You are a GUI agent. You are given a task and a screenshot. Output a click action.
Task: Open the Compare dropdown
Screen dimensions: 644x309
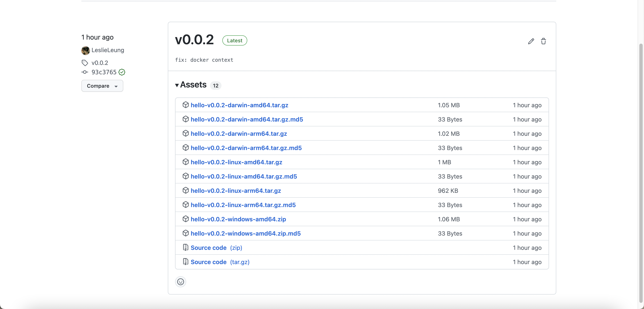[x=102, y=86]
